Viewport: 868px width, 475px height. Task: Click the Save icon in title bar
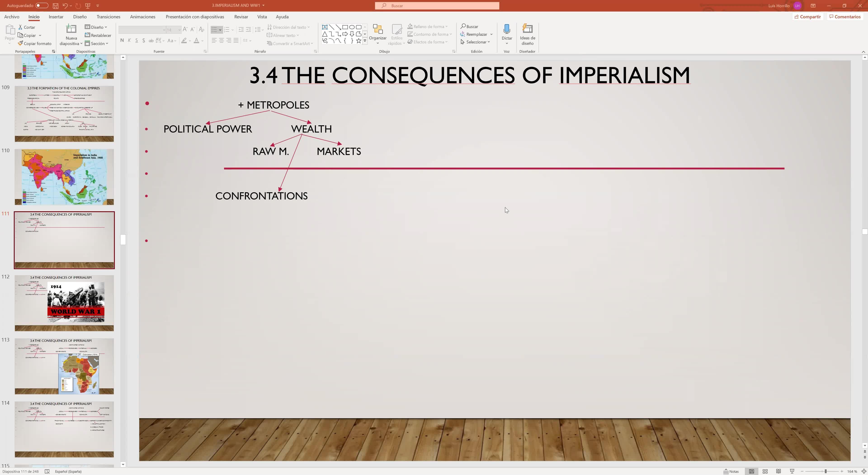coord(56,6)
